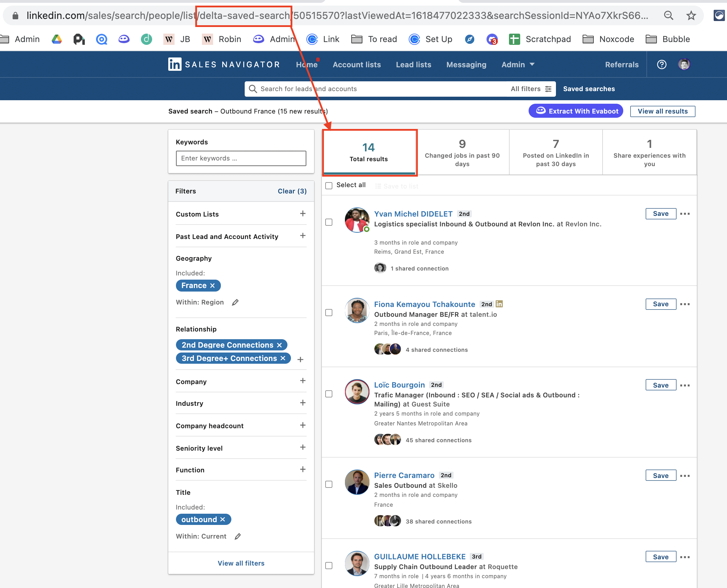Bookmark page with the star icon
This screenshot has width=727, height=588.
[x=691, y=15]
